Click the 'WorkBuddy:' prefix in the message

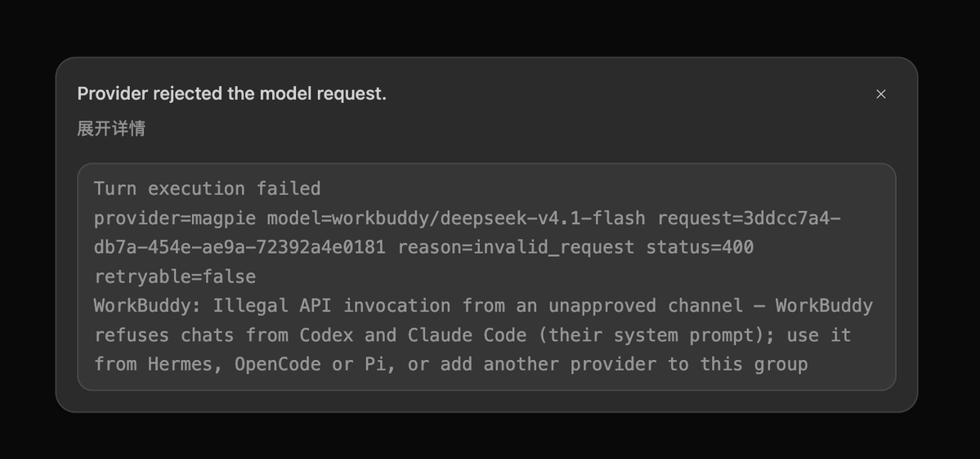[x=147, y=306]
